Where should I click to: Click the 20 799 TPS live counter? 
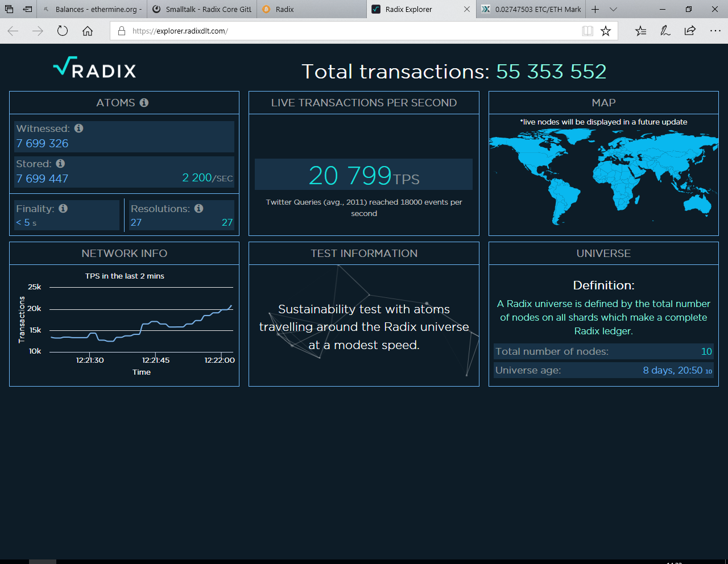tap(363, 175)
